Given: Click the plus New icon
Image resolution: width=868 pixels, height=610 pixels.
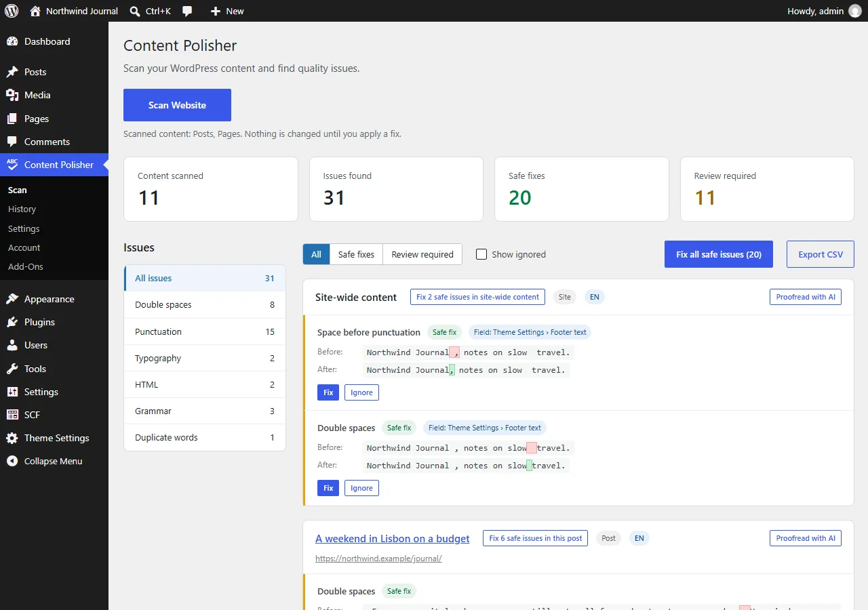Looking at the screenshot, I should pos(216,11).
